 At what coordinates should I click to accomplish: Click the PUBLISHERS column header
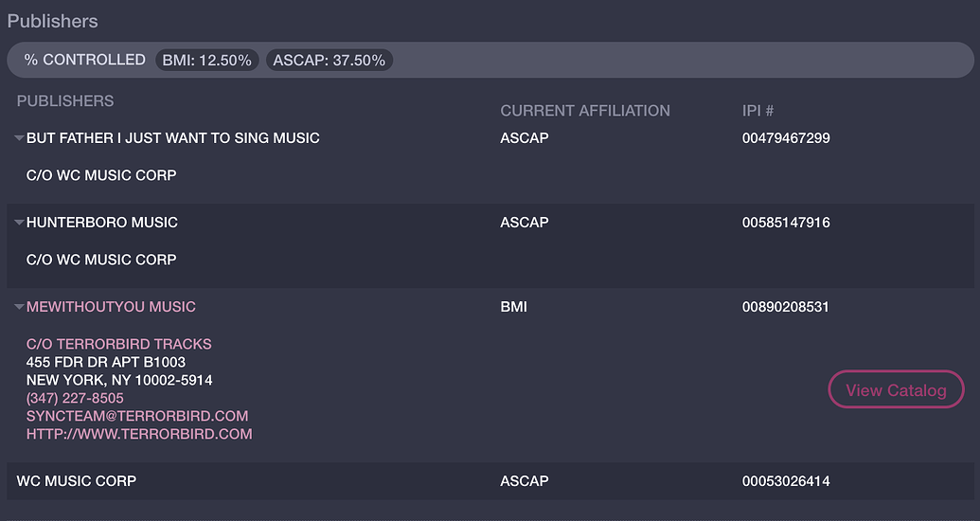coord(65,101)
